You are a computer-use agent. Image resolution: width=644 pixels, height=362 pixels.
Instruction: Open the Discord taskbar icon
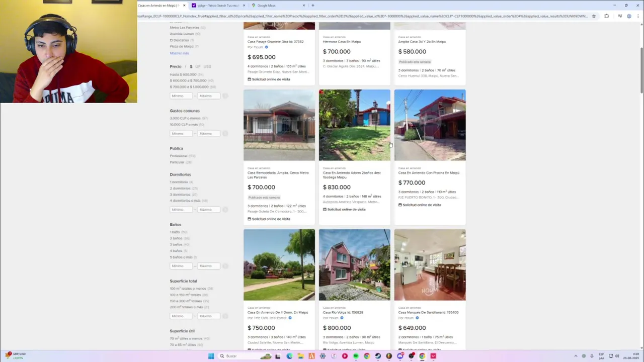click(400, 356)
